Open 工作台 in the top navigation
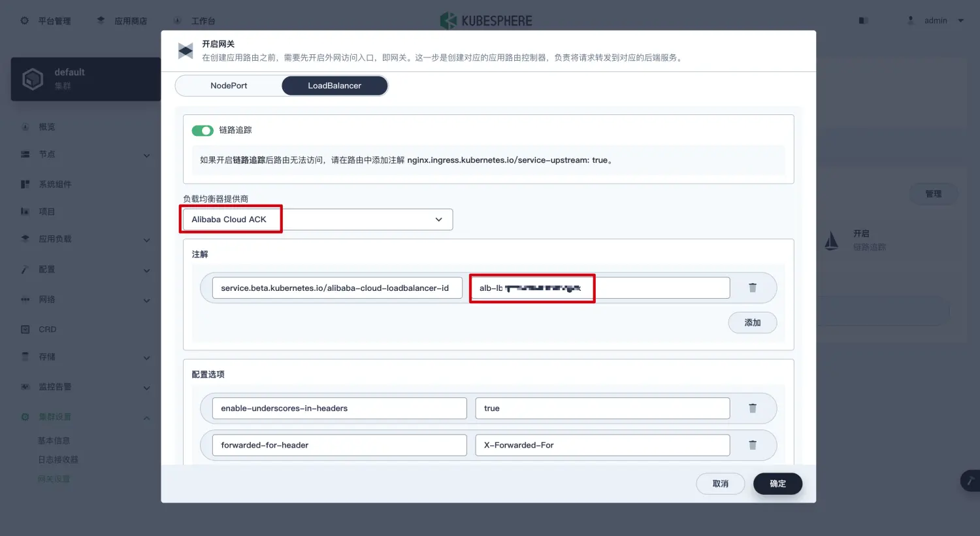 (203, 21)
